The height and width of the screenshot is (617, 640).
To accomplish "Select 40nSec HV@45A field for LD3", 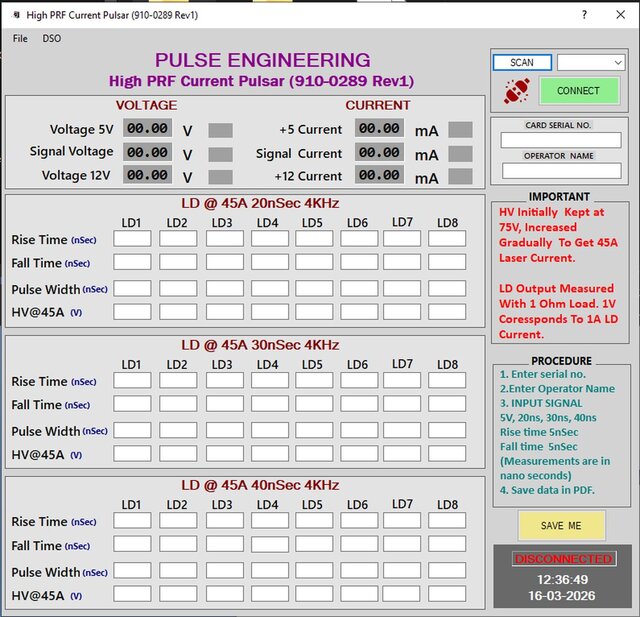I will 225,594.
